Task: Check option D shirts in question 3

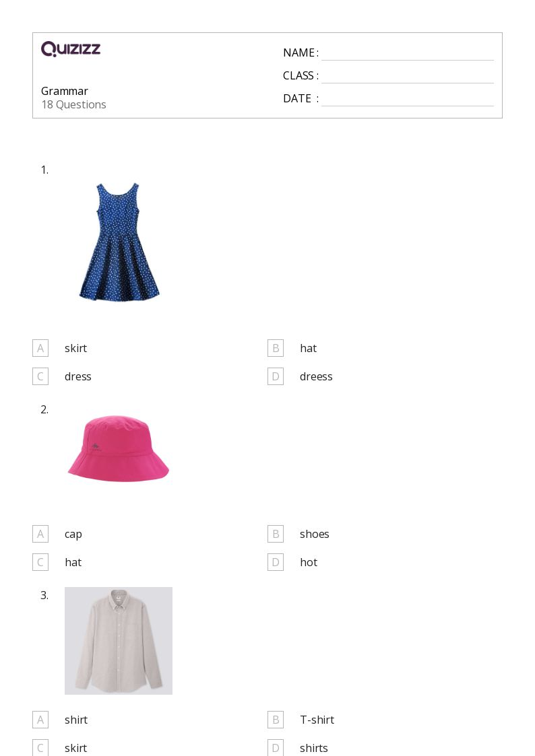Action: 276,748
